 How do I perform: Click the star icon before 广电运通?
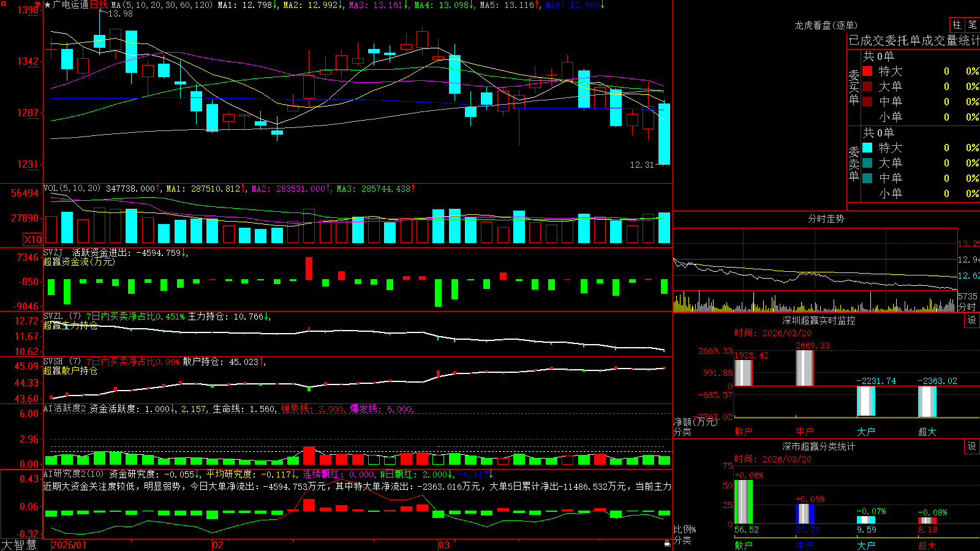click(48, 5)
